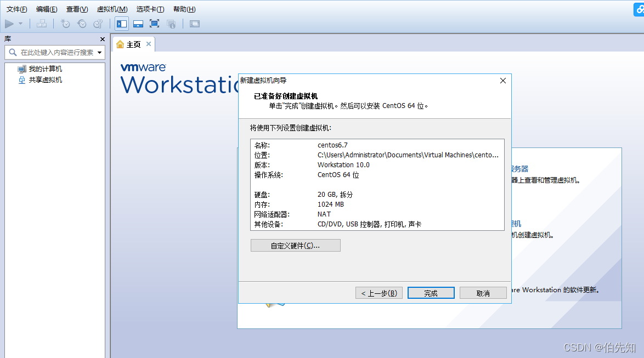Switch to the 主页 tab
This screenshot has width=644, height=358.
point(133,44)
